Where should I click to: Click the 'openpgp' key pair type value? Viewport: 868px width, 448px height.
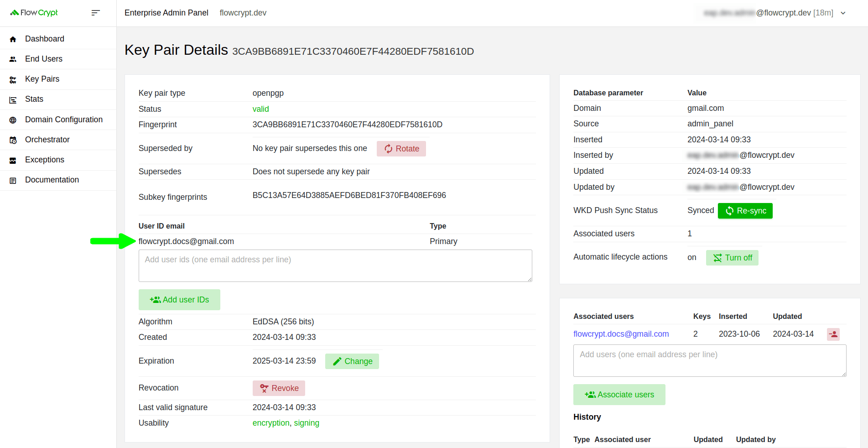point(268,93)
